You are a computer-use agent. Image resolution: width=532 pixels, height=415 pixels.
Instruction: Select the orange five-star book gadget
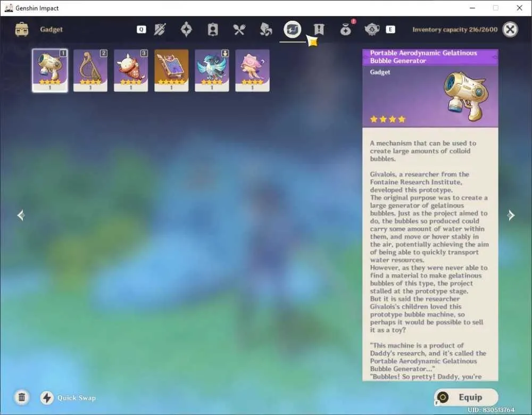point(171,70)
